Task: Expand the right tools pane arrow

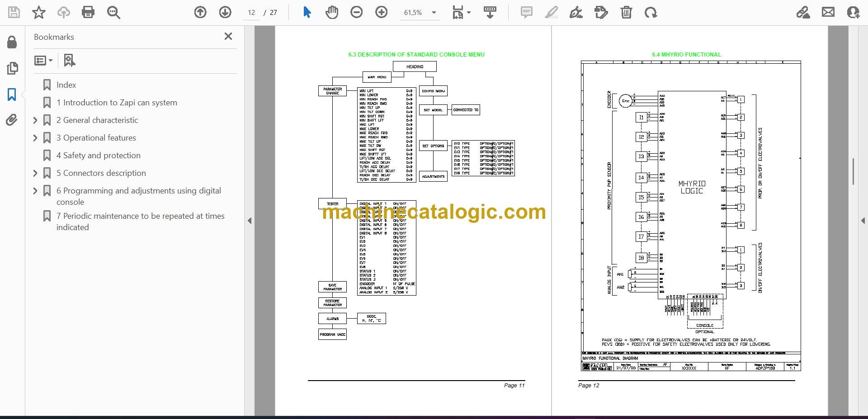Action: (863, 221)
